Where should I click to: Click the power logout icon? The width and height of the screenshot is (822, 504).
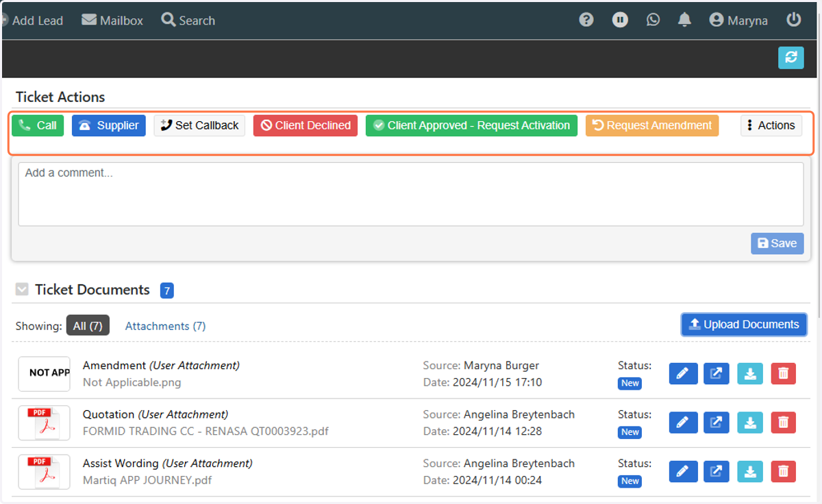point(794,20)
